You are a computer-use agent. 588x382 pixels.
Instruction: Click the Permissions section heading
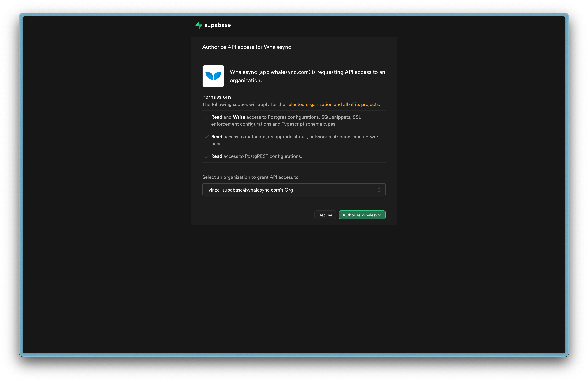click(217, 97)
